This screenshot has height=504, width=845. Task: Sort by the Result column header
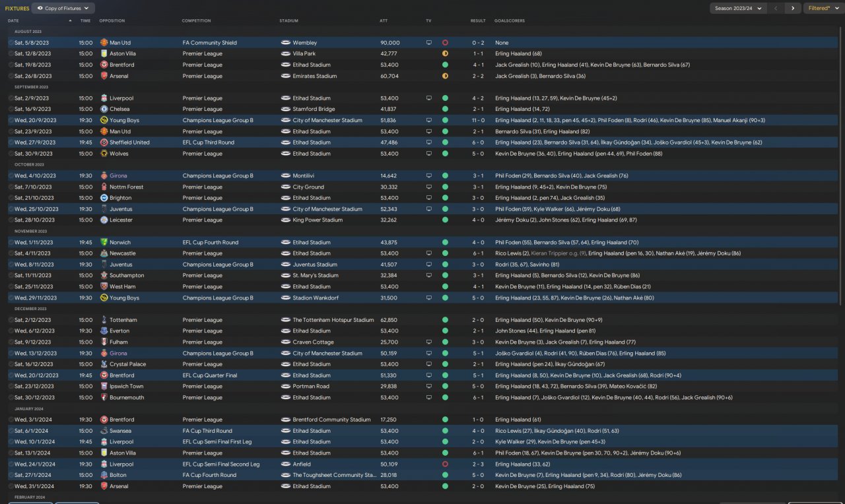pos(478,20)
